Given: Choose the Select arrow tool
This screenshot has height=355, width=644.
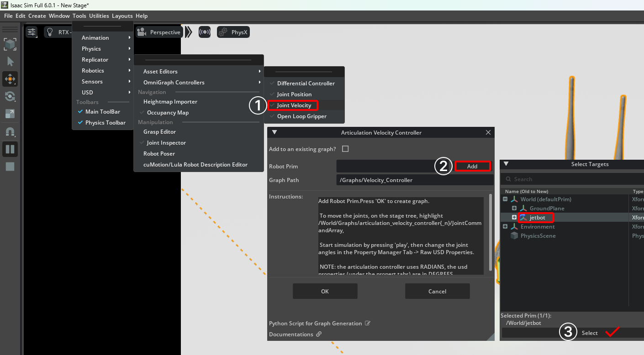Looking at the screenshot, I should 10,62.
